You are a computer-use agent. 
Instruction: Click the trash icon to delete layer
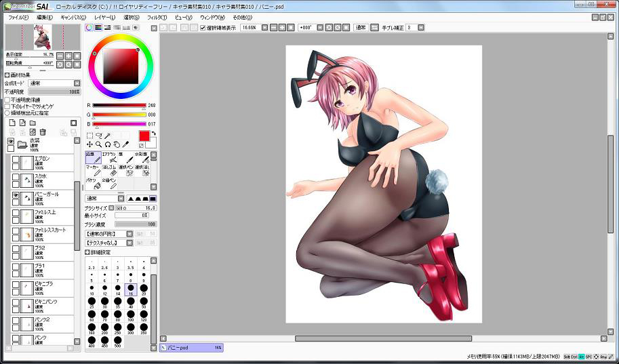tap(43, 132)
